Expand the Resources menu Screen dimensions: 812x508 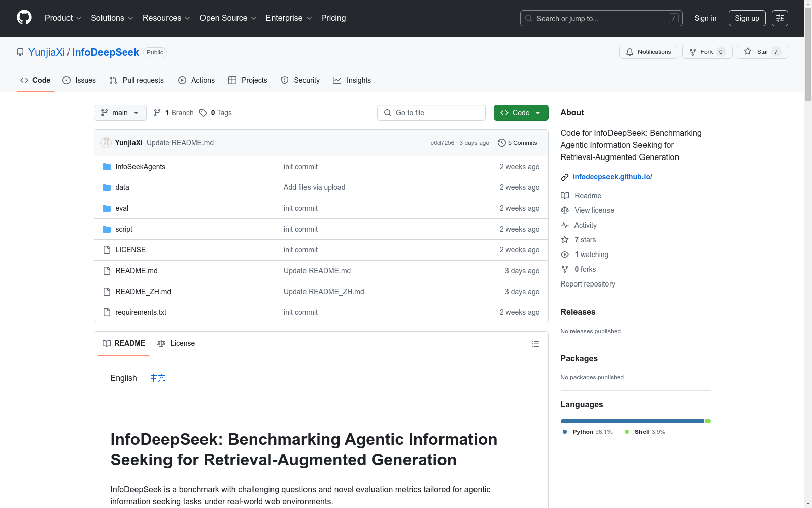click(x=166, y=18)
